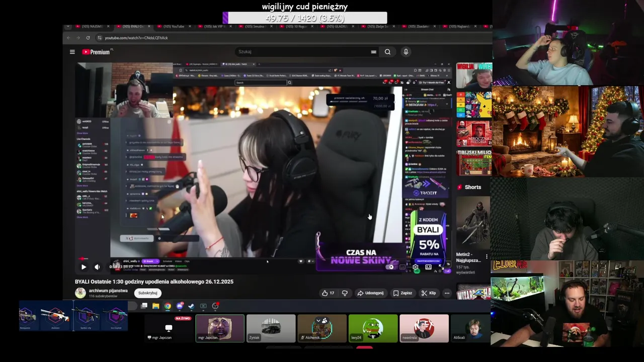Viewport: 644px width, 362px height.
Task: Close the "(105) YouTube" tab
Action: (x=189, y=26)
